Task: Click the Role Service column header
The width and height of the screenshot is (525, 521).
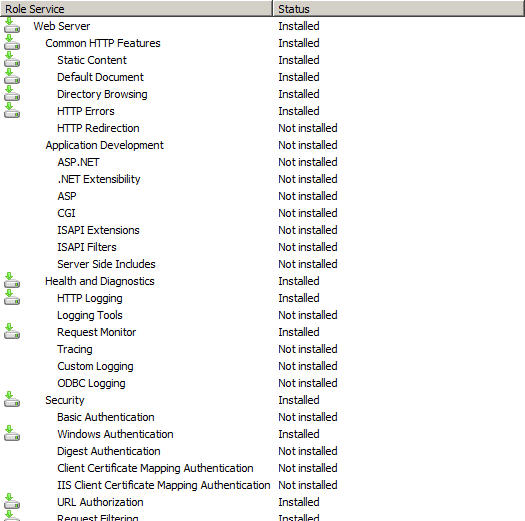Action: [136, 9]
